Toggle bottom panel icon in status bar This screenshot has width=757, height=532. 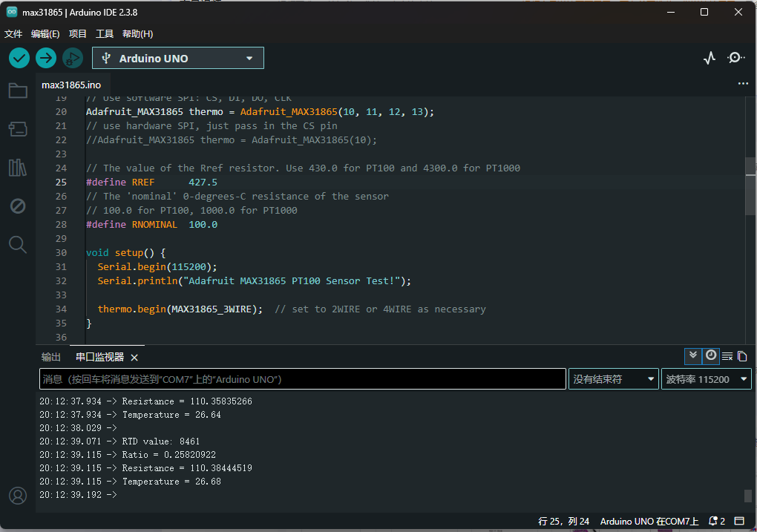(739, 521)
